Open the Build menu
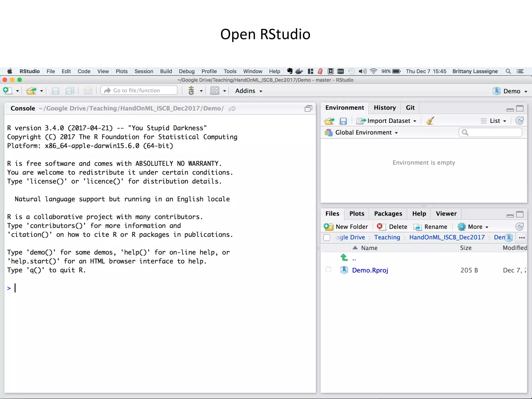This screenshot has width=532, height=399. [166, 71]
